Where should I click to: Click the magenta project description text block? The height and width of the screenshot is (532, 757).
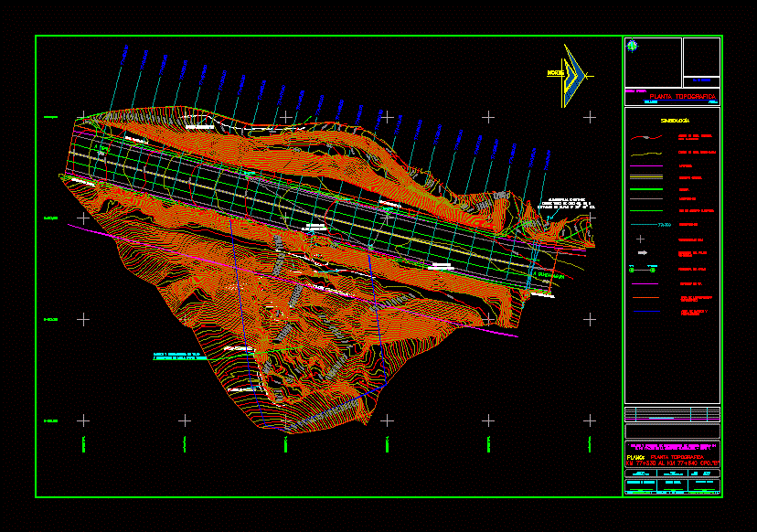pos(672,445)
